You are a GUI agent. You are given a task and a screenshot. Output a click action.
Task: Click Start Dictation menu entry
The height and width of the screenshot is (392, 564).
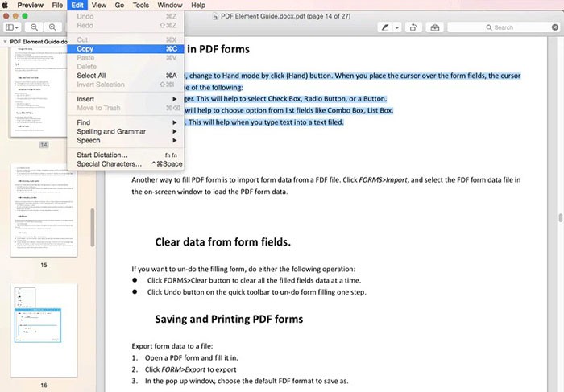coord(102,155)
